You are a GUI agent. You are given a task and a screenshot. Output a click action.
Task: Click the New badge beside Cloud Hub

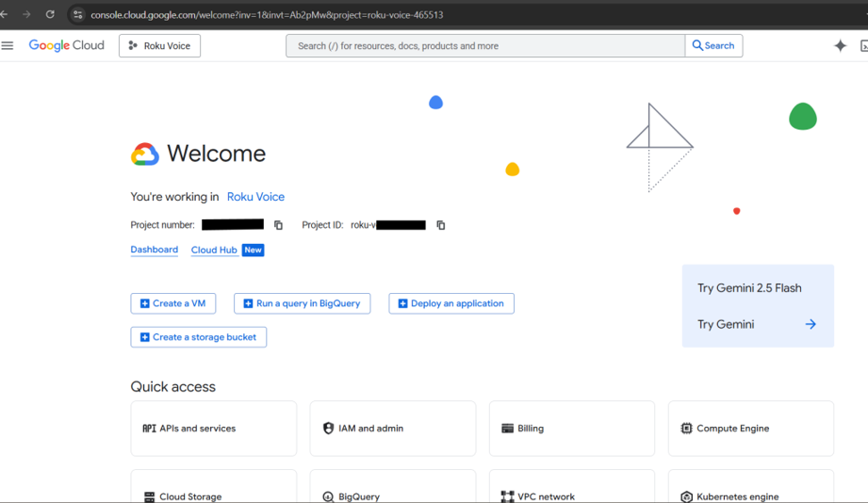253,251
